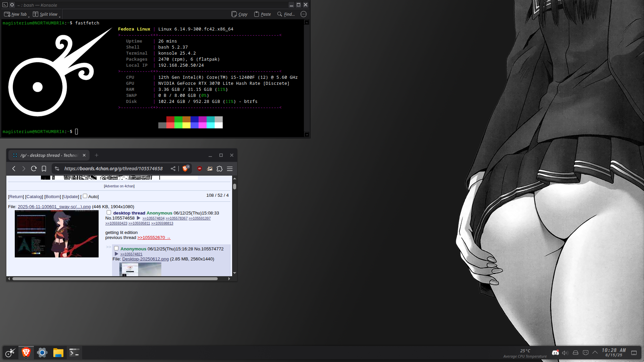
Task: Open System Settings from the taskbar
Action: [x=42, y=353]
